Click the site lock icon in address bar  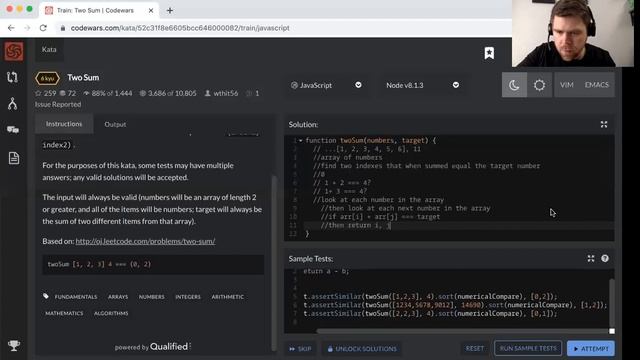(x=63, y=28)
